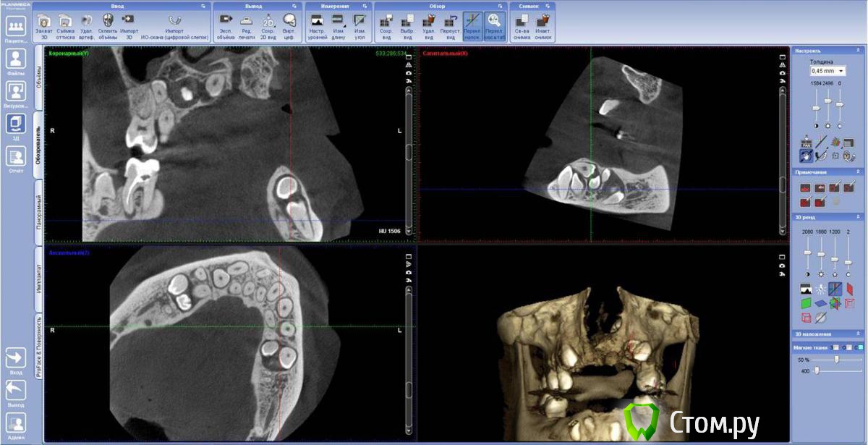Collapse the 3D наложения section
This screenshot has width=868, height=445.
858,334
